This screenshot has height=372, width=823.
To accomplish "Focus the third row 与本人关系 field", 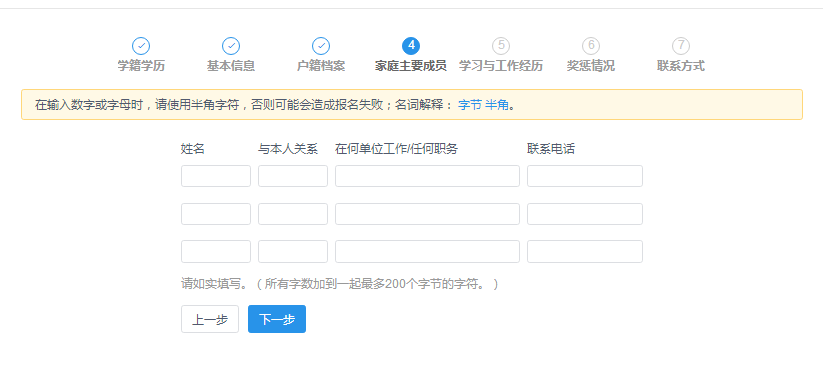I will click(x=293, y=251).
